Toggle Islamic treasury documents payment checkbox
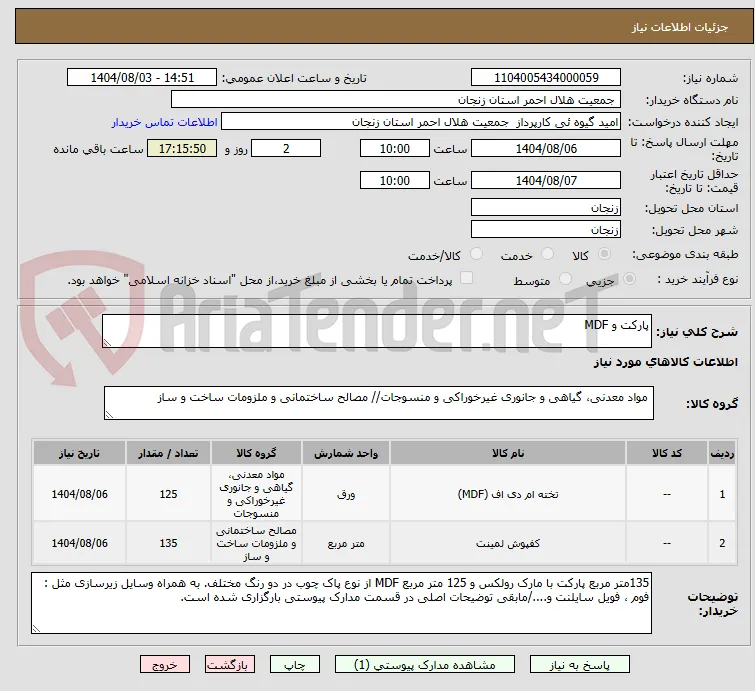The width and height of the screenshot is (755, 691). [467, 278]
